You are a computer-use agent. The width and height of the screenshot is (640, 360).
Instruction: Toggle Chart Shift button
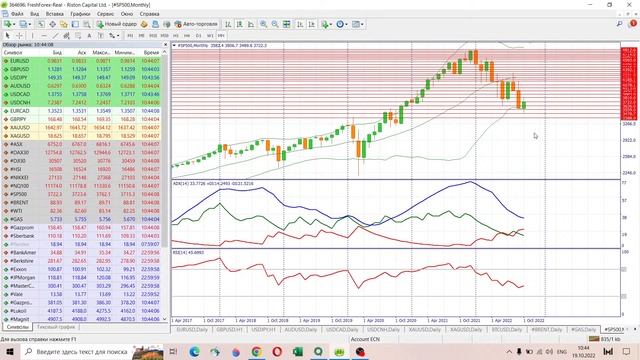coord(311,24)
